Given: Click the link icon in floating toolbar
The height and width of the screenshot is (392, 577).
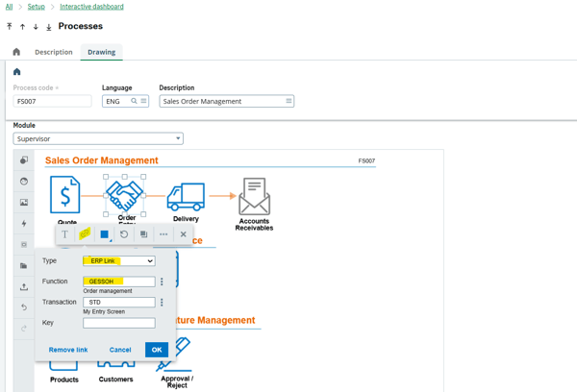Looking at the screenshot, I should click(85, 233).
